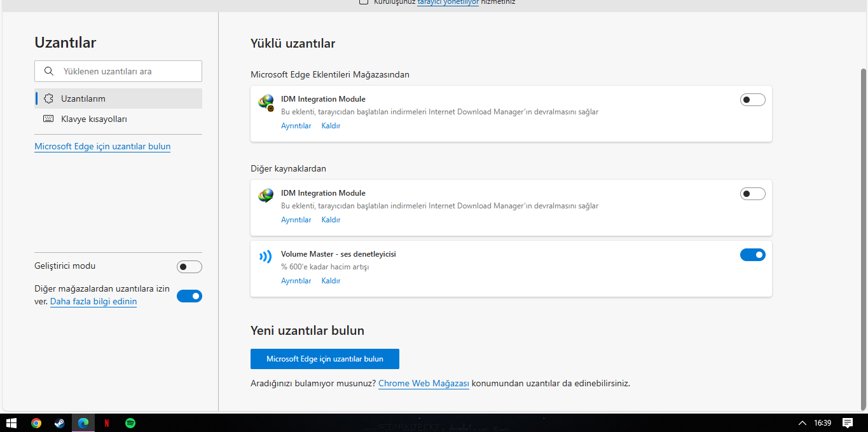Open the notification center icon
868x432 pixels.
848,422
